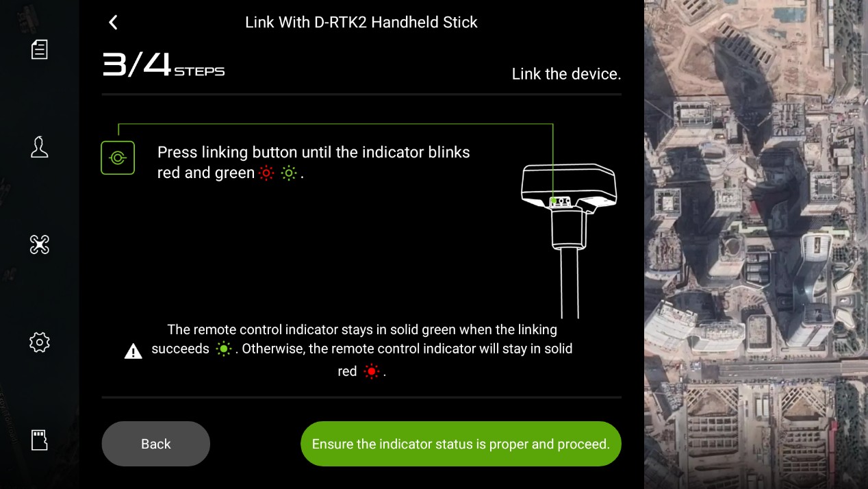Screen dimensions: 868x489
Task: Click the 'Link With D-RTK2 Handheld Stick' title
Action: [x=361, y=23]
